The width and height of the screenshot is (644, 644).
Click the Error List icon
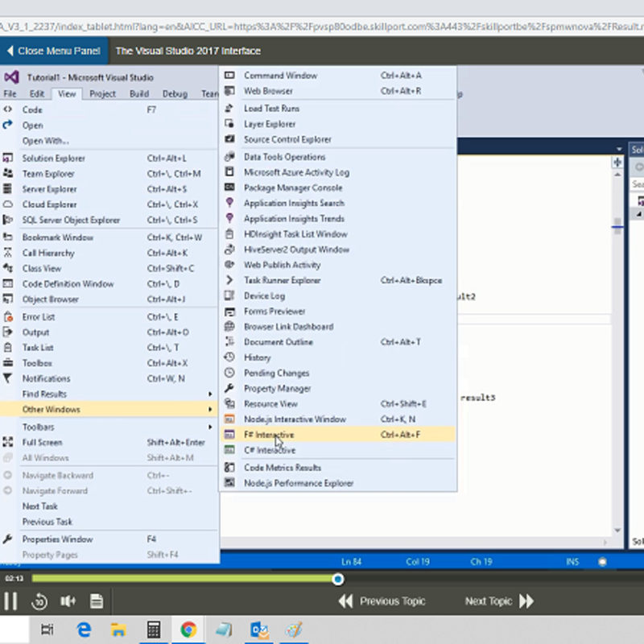(8, 316)
